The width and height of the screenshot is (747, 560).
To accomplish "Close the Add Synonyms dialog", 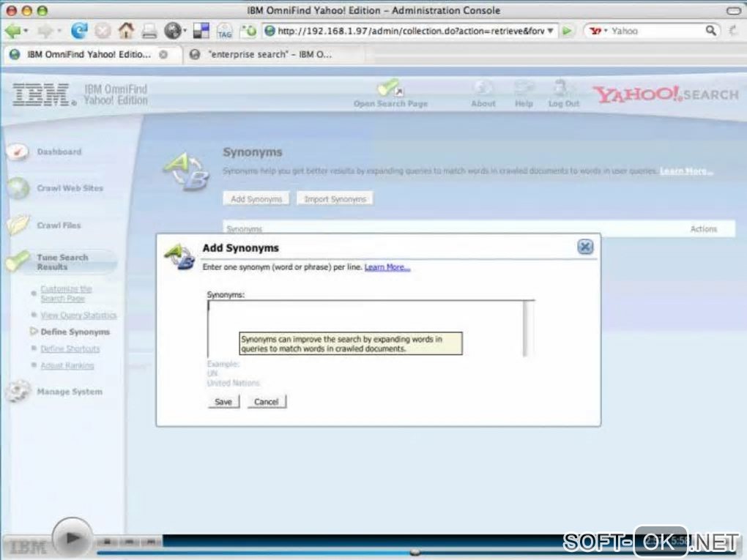I will pos(585,247).
